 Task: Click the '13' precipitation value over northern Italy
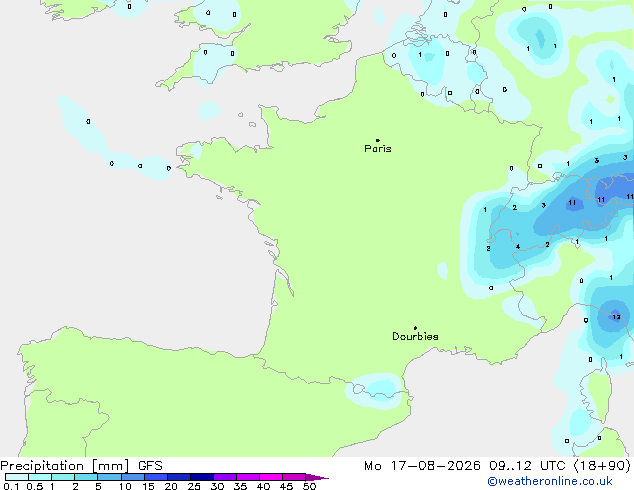(x=616, y=317)
